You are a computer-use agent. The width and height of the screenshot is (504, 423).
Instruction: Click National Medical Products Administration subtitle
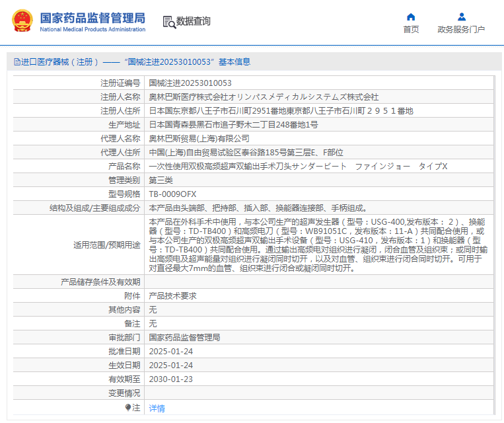click(92, 29)
